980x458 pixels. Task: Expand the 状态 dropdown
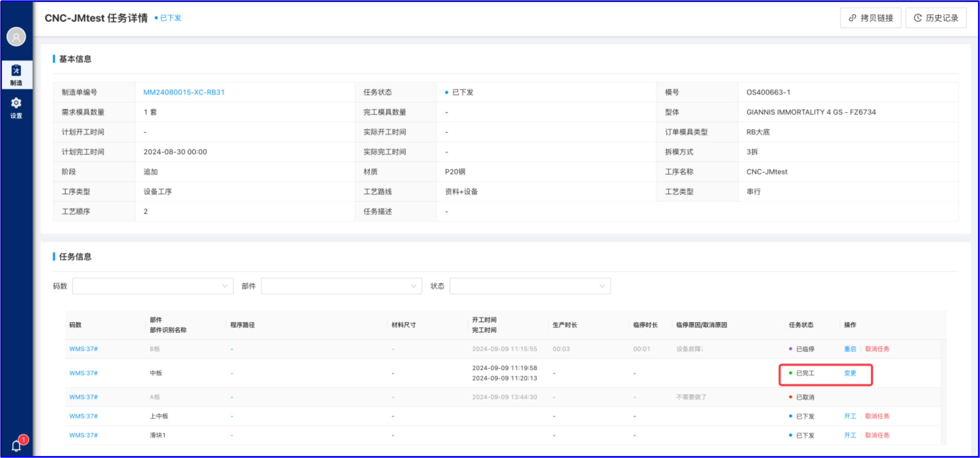coord(530,286)
